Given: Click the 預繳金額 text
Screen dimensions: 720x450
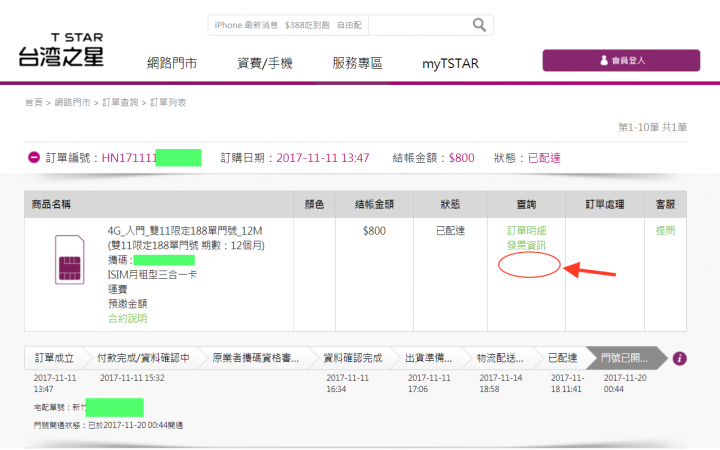Looking at the screenshot, I should click(128, 304).
